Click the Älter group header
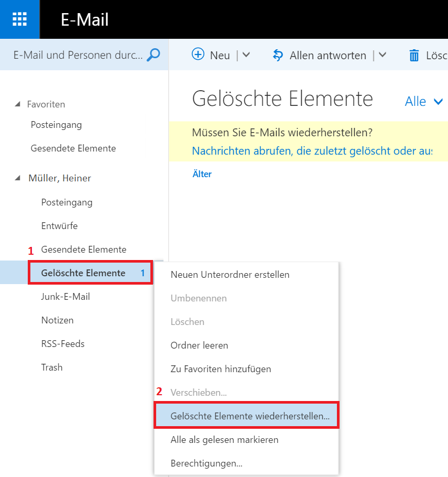Viewport: 448px width, 477px height. 202,174
